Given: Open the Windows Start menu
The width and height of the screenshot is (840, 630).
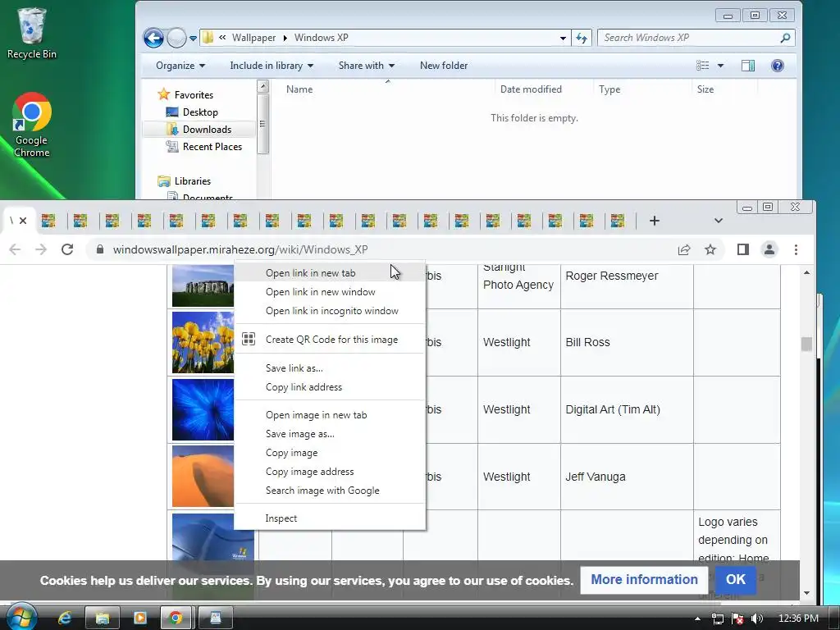Looking at the screenshot, I should [x=21, y=617].
